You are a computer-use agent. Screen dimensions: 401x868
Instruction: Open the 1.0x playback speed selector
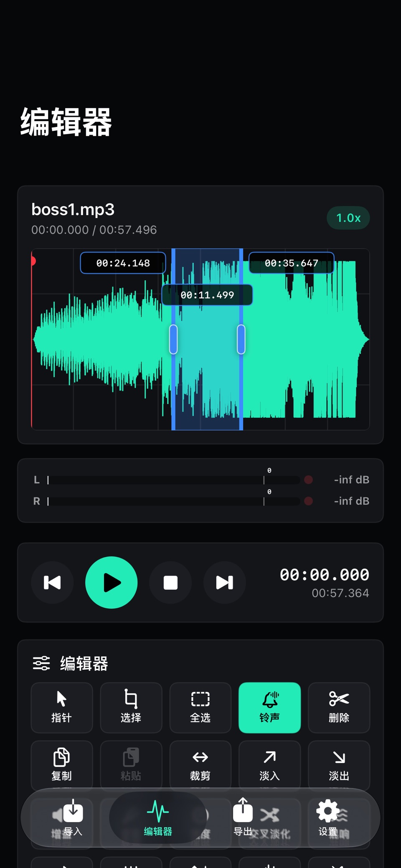pyautogui.click(x=348, y=218)
